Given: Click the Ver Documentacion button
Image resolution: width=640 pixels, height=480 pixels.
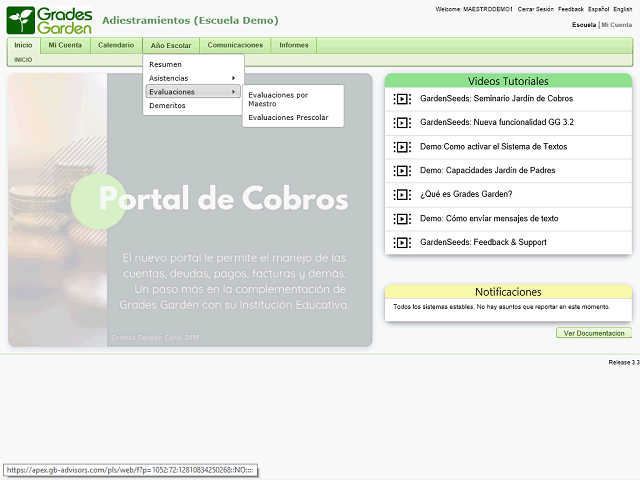Looking at the screenshot, I should [x=594, y=333].
